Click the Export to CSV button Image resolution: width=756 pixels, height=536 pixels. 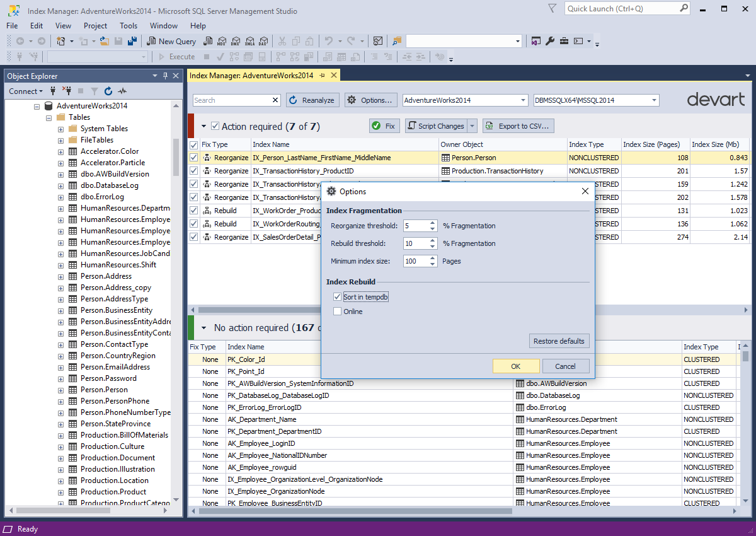click(x=518, y=126)
